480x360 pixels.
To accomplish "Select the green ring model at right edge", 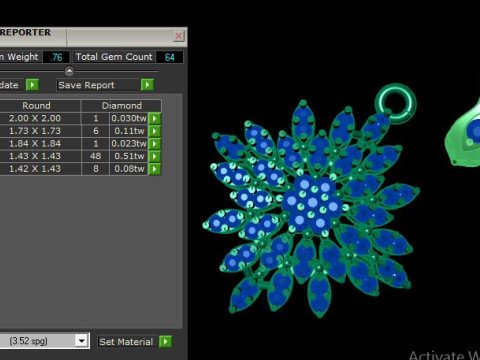I will (x=464, y=133).
